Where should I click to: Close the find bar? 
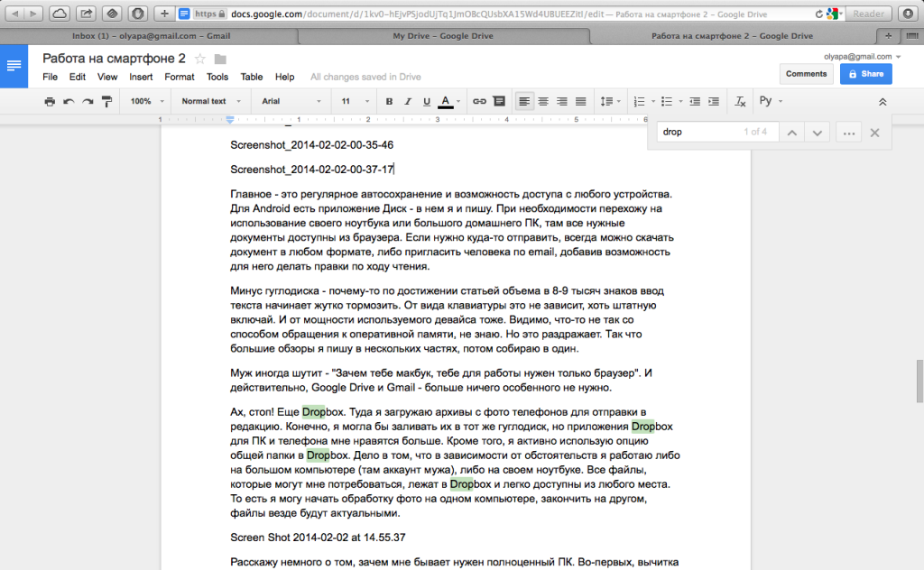[875, 133]
